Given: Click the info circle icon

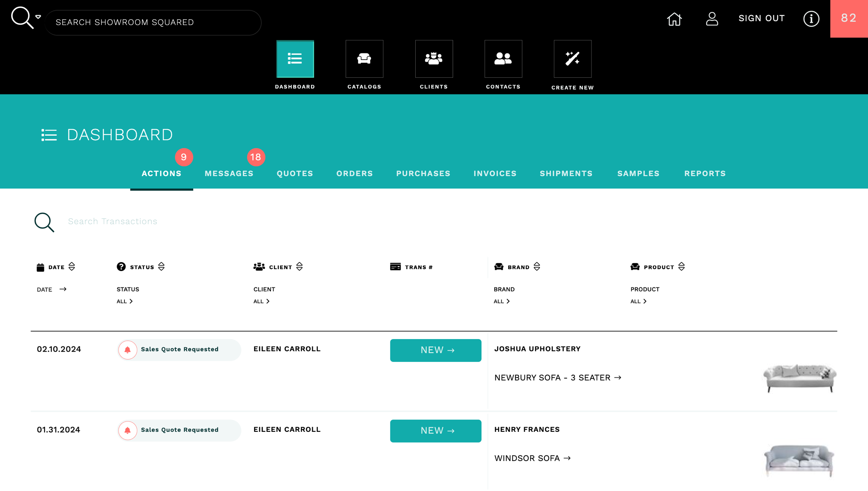Looking at the screenshot, I should point(811,19).
